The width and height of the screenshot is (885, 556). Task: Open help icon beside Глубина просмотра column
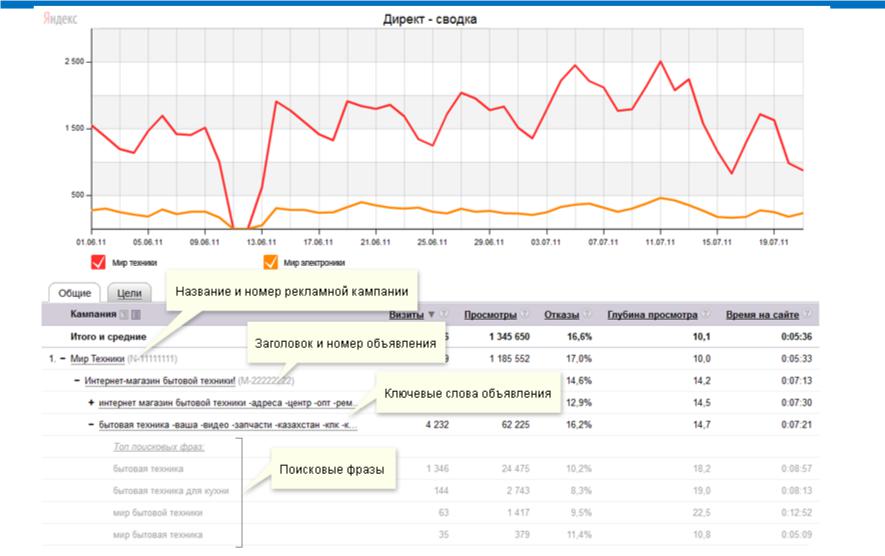tap(706, 314)
